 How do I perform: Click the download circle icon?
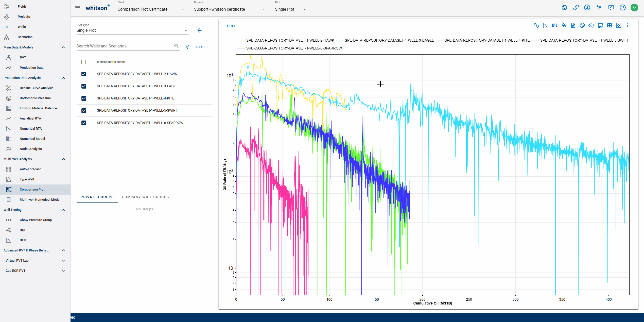click(587, 8)
